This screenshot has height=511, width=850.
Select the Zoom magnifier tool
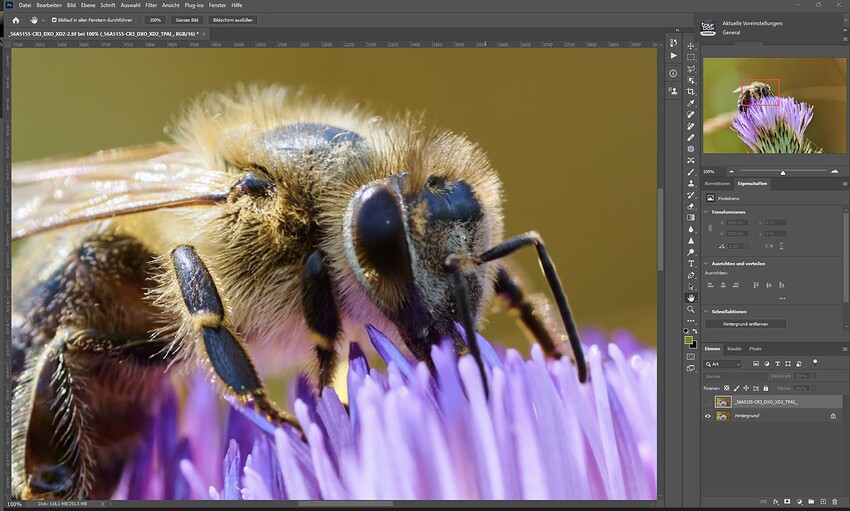[x=691, y=309]
